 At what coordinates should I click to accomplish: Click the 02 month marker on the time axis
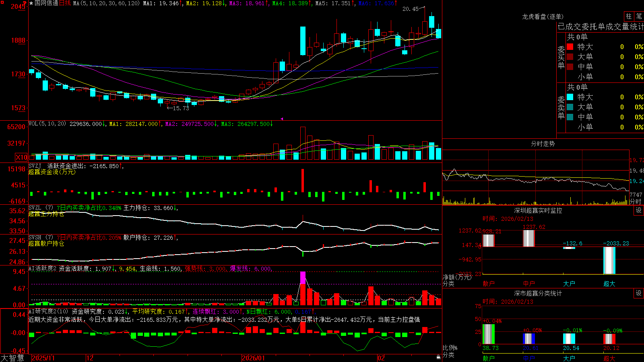tap(381, 358)
